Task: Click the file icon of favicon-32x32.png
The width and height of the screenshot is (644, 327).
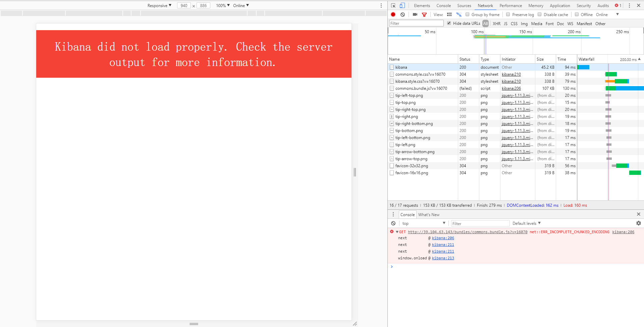Action: click(392, 166)
